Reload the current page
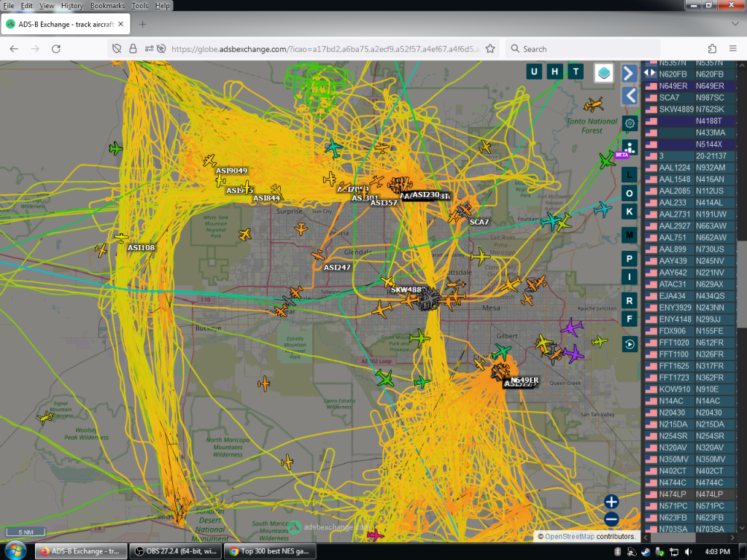This screenshot has width=747, height=560. tap(55, 49)
